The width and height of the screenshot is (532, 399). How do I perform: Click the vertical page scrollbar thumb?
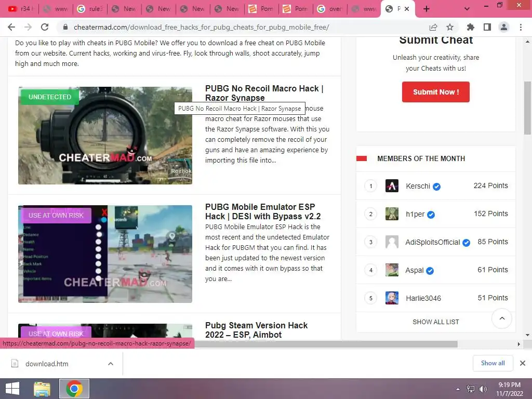[527, 108]
